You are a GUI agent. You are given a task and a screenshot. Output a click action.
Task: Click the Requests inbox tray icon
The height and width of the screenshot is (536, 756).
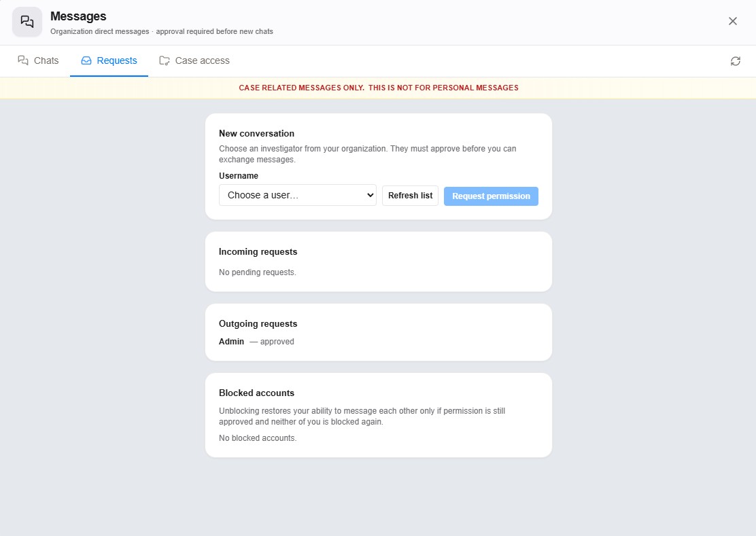tap(86, 60)
